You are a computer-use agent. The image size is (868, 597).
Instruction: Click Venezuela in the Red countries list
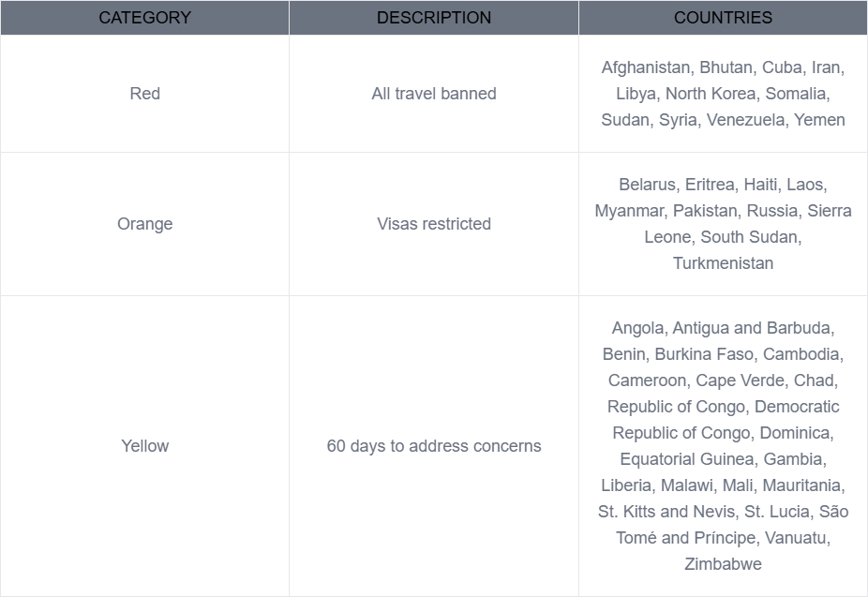pyautogui.click(x=745, y=120)
